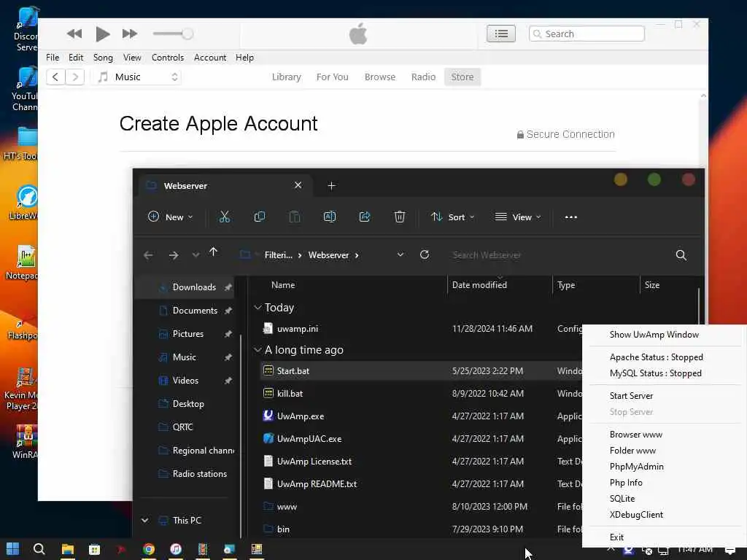This screenshot has height=560, width=747.
Task: Collapse the Today file group
Action: 258,308
